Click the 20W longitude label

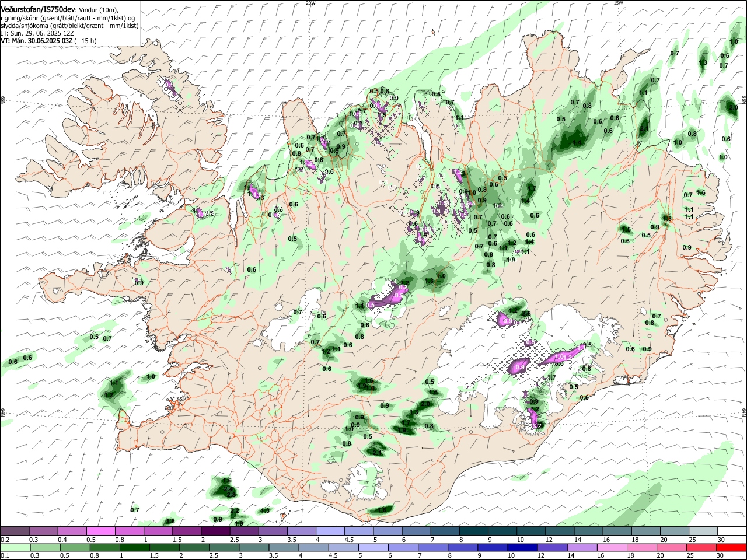coord(310,3)
